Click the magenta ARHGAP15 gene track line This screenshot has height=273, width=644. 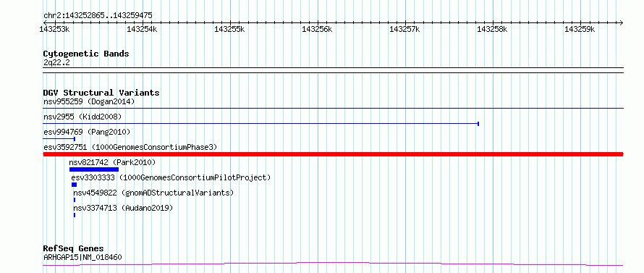333,264
